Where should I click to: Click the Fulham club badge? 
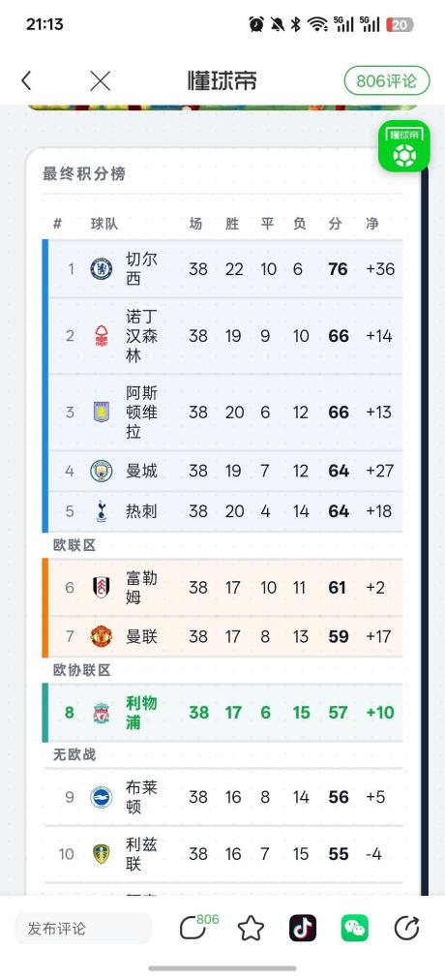(102, 588)
